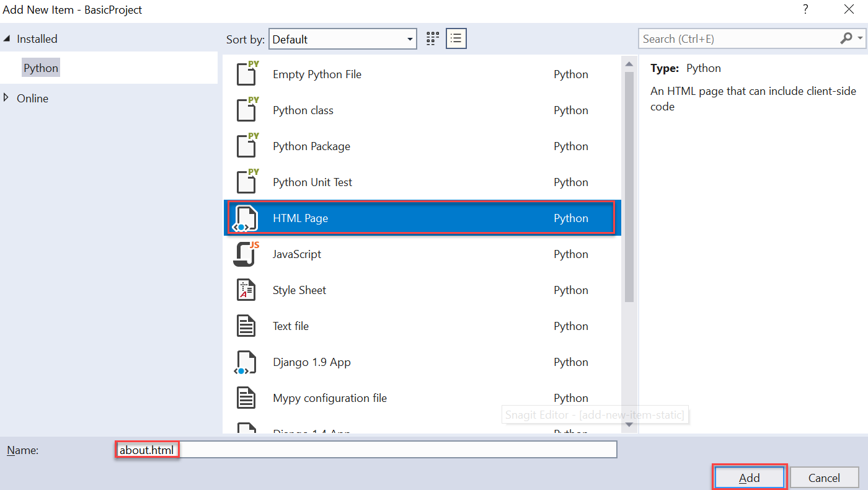
Task: Switch to small icons view
Action: coord(432,38)
